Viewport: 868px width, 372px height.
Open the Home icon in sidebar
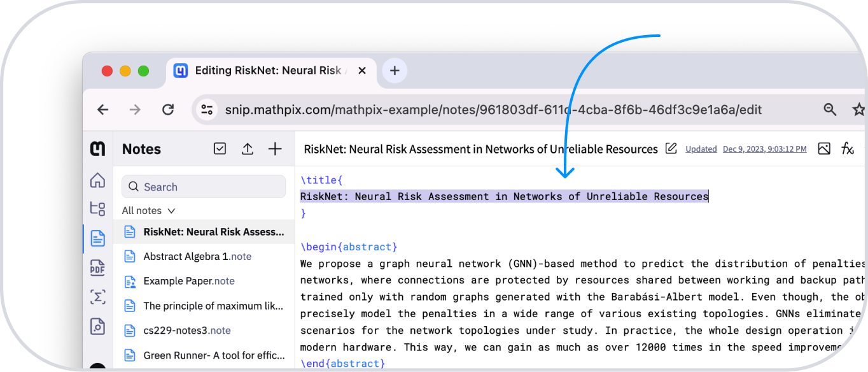click(x=97, y=180)
